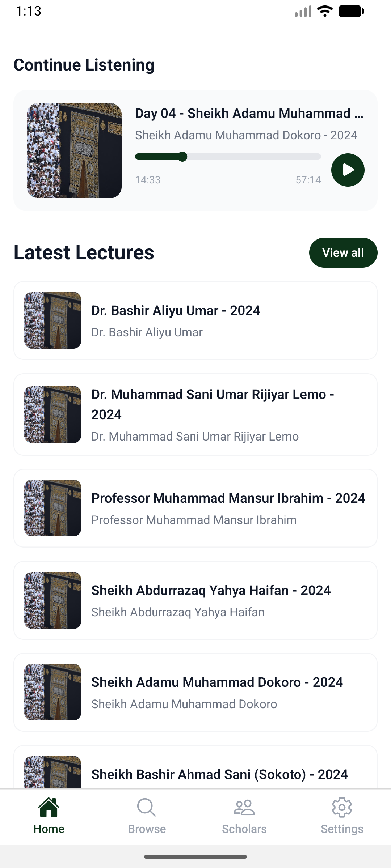Tap thumbnail for Rijiyar Lemo lecture card
Image resolution: width=391 pixels, height=868 pixels.
(52, 414)
